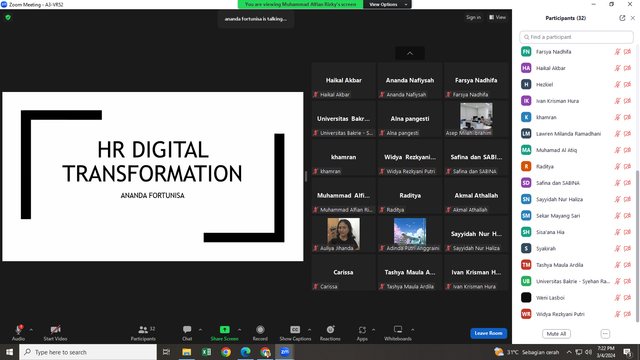Viewport: 640px width, 360px height.
Task: Select Lawren Milanda Ramadhani in participants
Action: pos(576,133)
